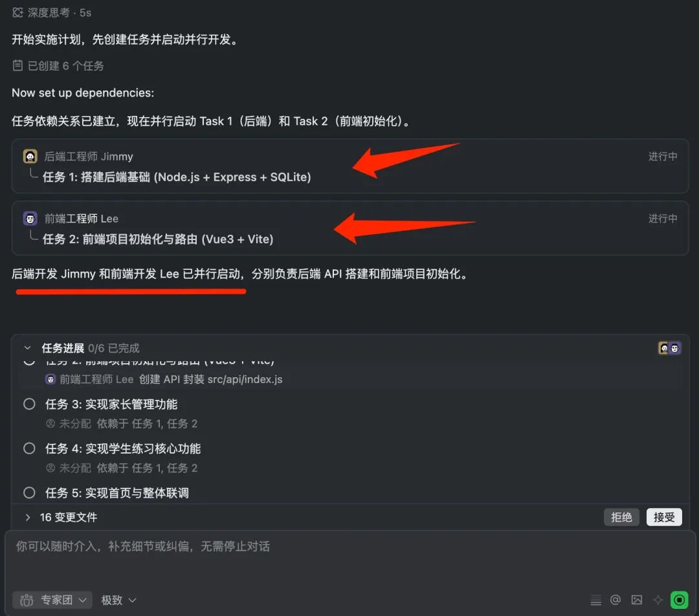Toggle the circle for 任务 3 家长管理功能
This screenshot has height=616, width=699.
coord(29,404)
